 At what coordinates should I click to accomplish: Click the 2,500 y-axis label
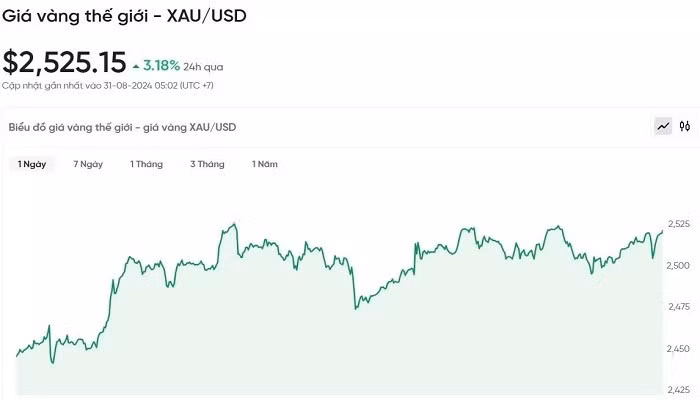tap(678, 266)
